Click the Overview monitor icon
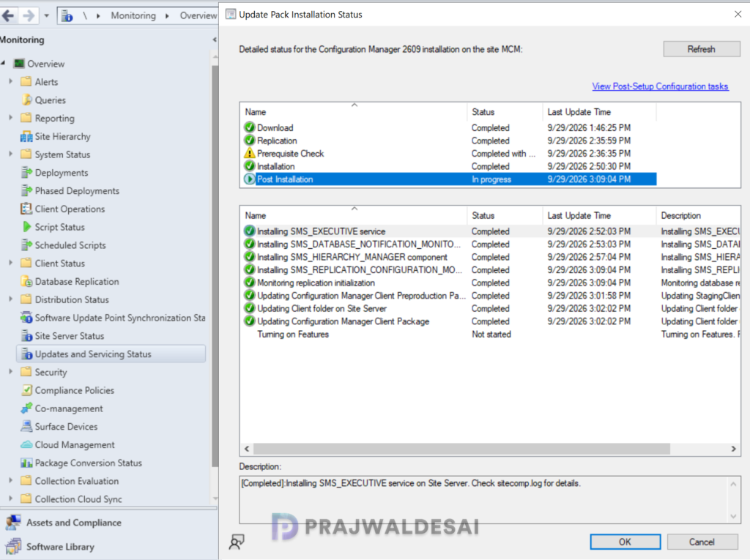 pyautogui.click(x=19, y=64)
